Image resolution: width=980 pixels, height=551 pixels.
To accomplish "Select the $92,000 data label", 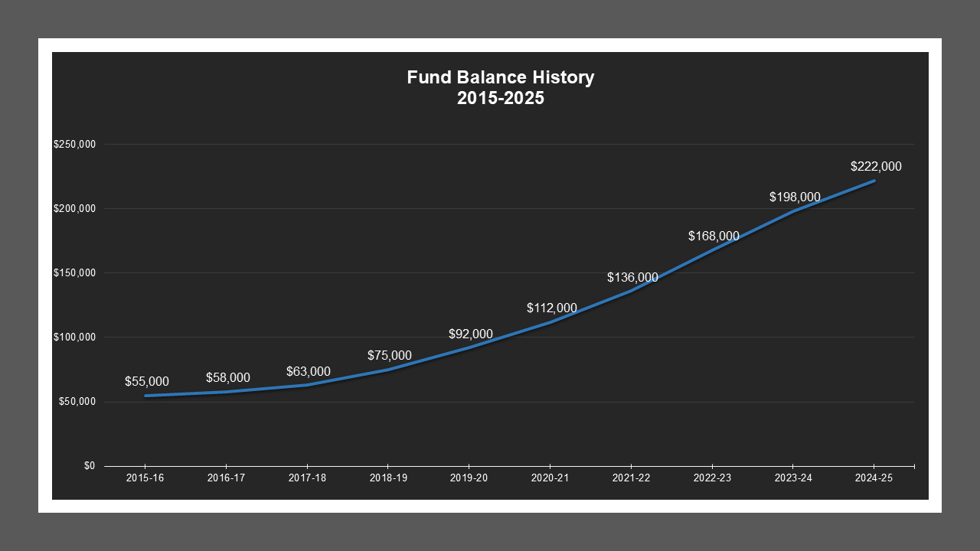I will 470,334.
